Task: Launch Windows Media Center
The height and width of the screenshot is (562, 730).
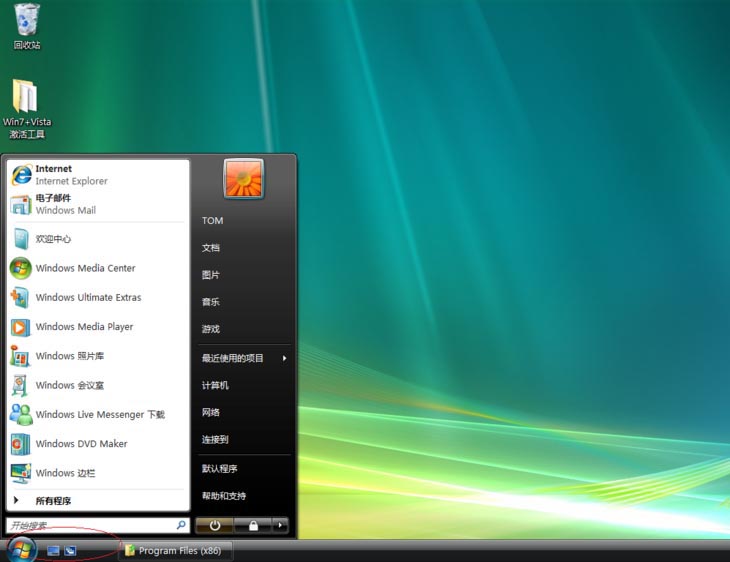Action: pyautogui.click(x=98, y=268)
